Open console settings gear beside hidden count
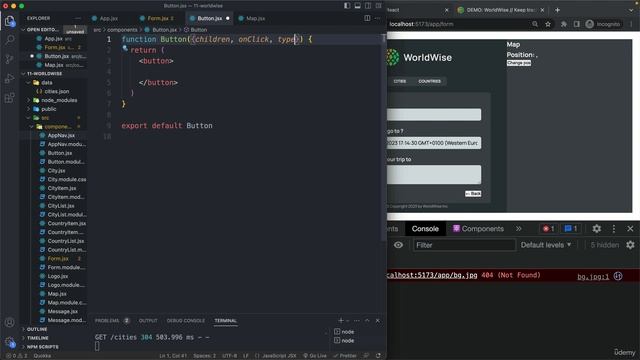Screen dimensions: 640x360 pyautogui.click(x=630, y=245)
